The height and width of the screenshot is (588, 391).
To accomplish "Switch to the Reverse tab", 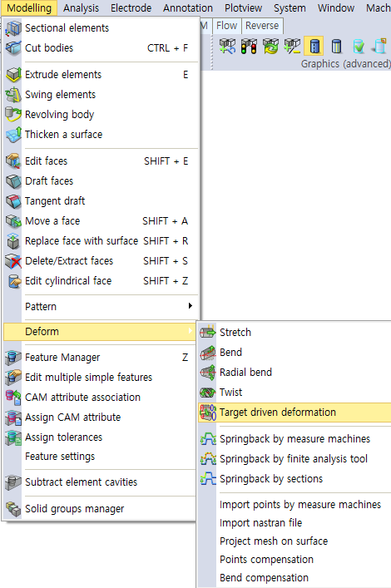I will click(x=262, y=26).
